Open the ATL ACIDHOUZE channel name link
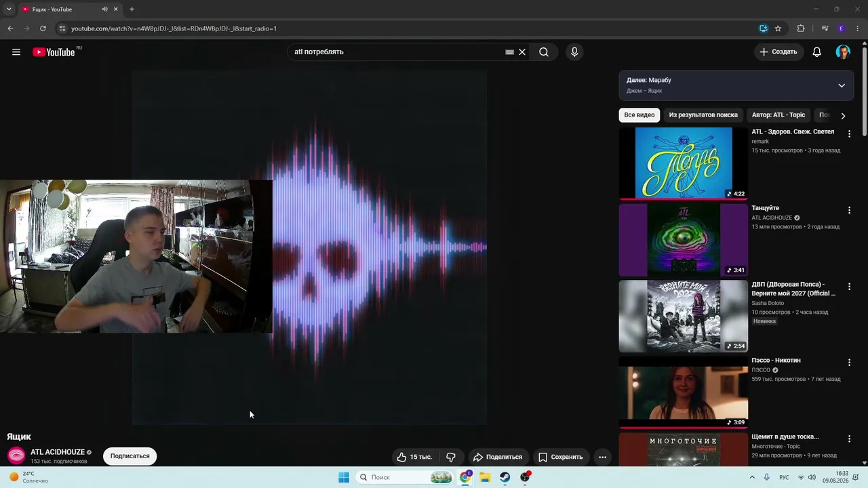Image resolution: width=868 pixels, height=488 pixels. (x=58, y=452)
